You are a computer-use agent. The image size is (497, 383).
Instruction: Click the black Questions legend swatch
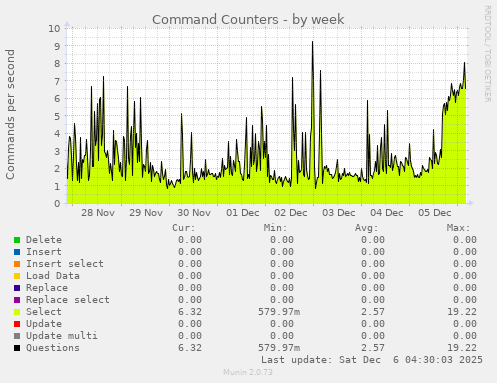17,348
